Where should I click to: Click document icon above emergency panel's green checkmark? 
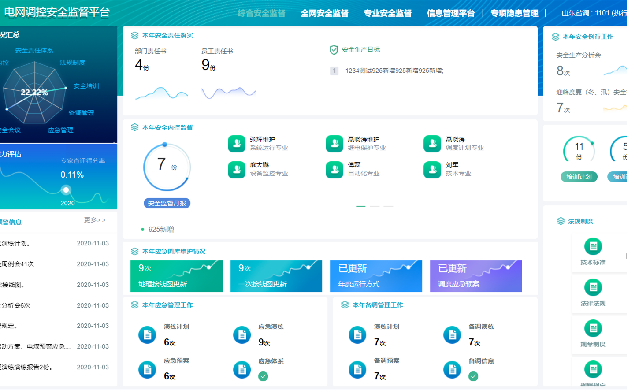pyautogui.click(x=242, y=370)
